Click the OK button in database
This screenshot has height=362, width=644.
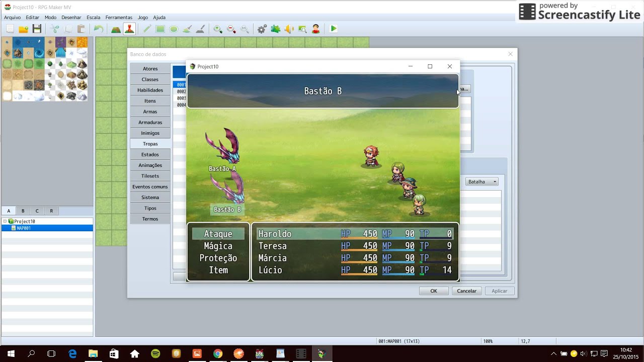click(434, 291)
